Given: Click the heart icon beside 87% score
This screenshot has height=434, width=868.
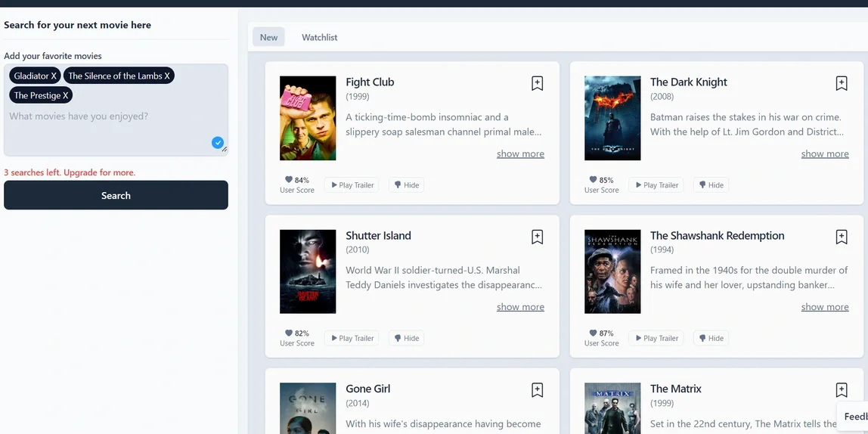Looking at the screenshot, I should click(x=593, y=333).
